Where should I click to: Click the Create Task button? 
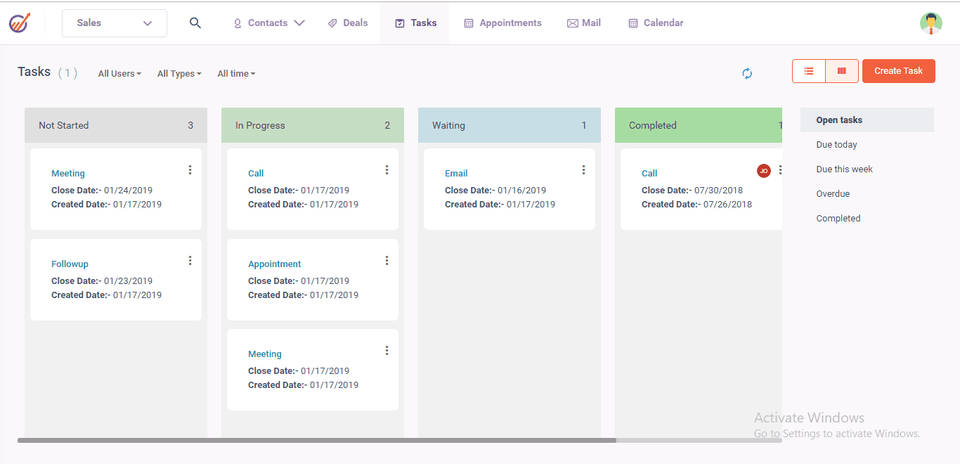(898, 71)
